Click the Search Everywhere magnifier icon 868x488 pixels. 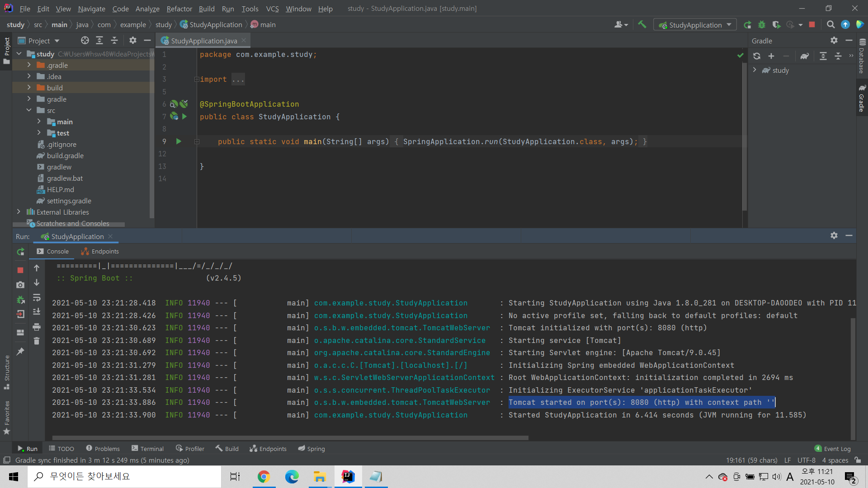830,25
